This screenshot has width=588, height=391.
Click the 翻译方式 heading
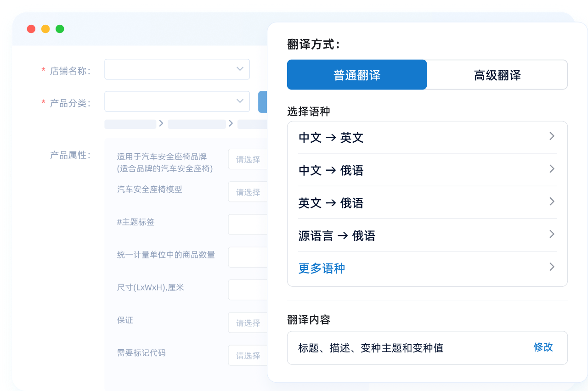click(x=314, y=45)
